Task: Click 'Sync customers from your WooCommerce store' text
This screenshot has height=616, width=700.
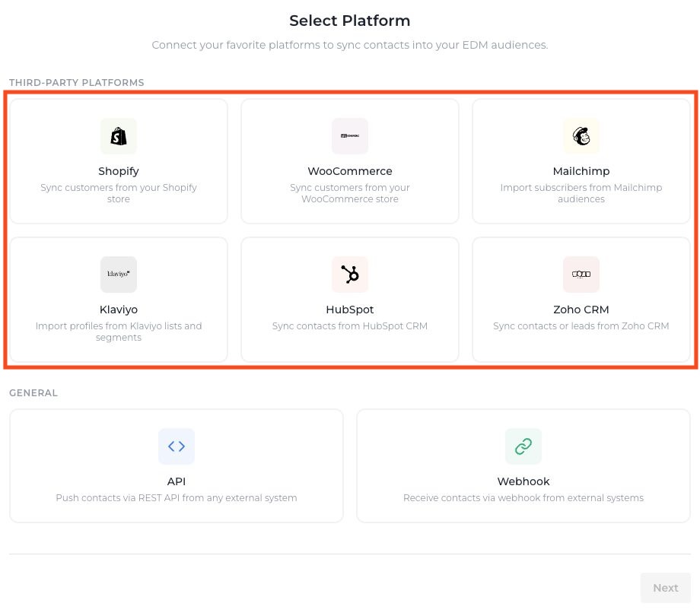Action: click(349, 193)
